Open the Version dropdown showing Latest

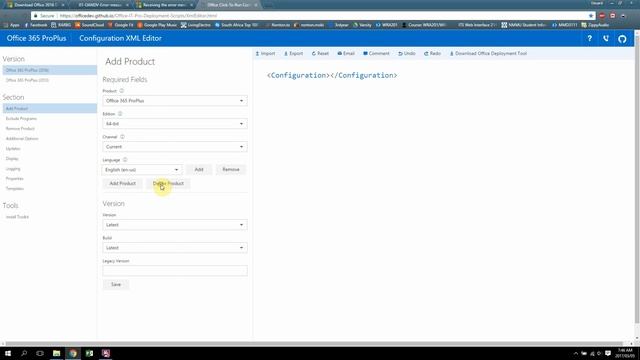tap(175, 225)
